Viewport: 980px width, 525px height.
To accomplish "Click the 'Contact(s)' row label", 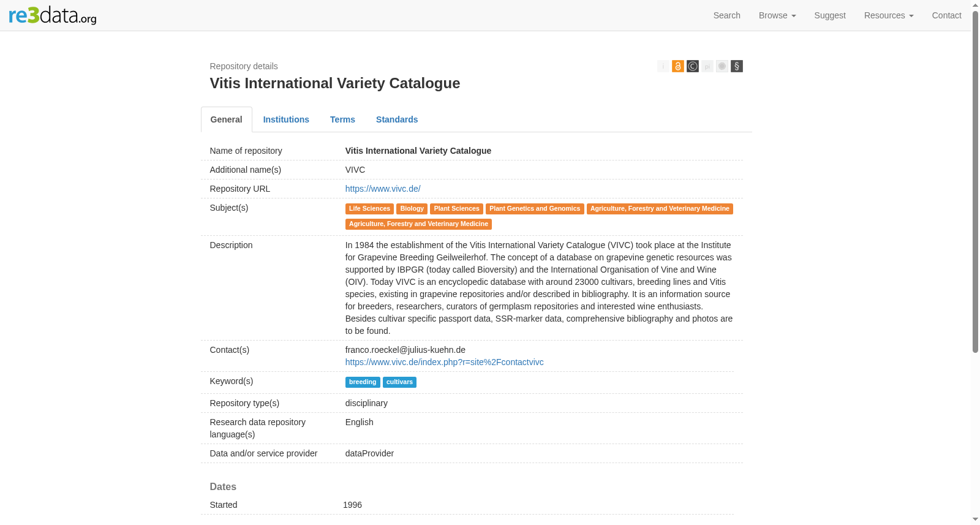I will (230, 350).
